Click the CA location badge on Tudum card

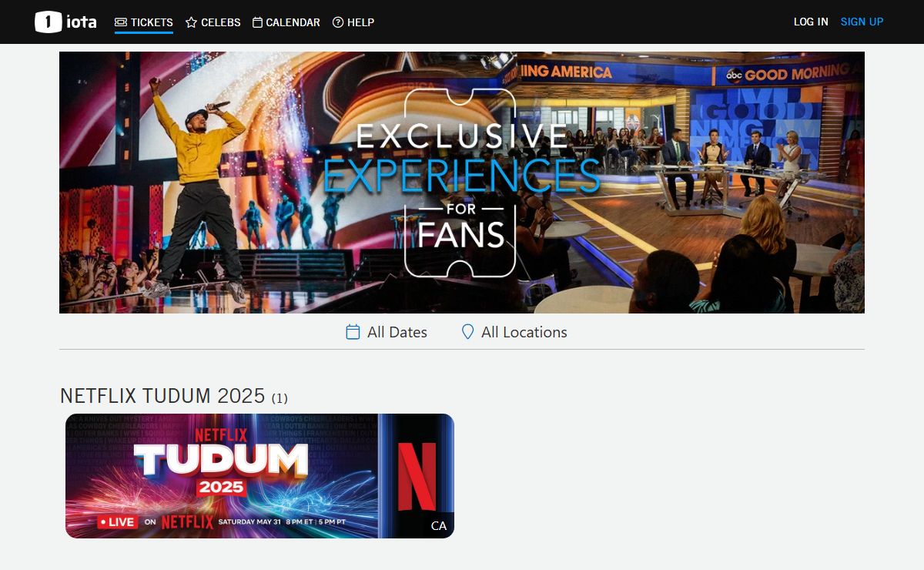pyautogui.click(x=439, y=525)
